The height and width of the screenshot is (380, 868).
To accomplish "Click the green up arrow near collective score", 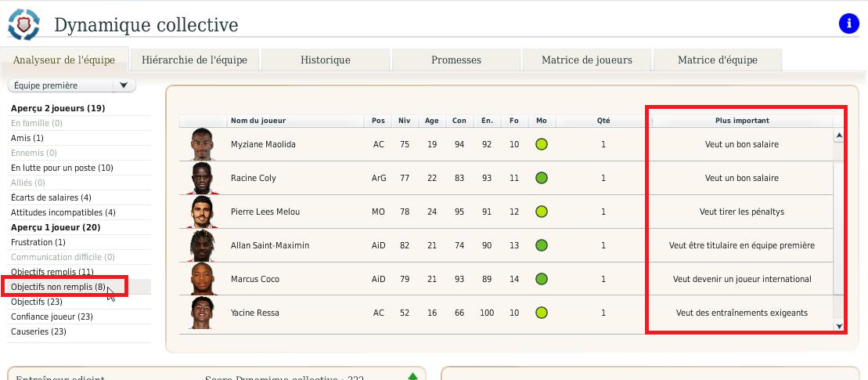I will (x=412, y=377).
